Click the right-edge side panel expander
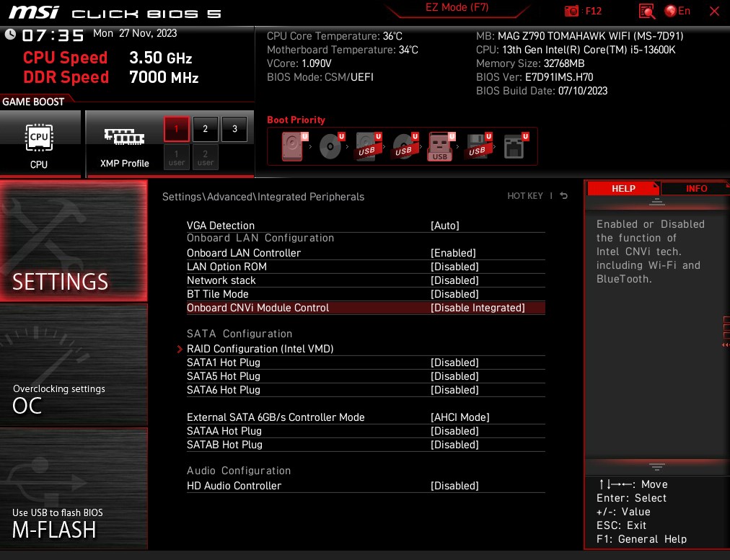Image resolution: width=730 pixels, height=560 pixels. click(726, 332)
